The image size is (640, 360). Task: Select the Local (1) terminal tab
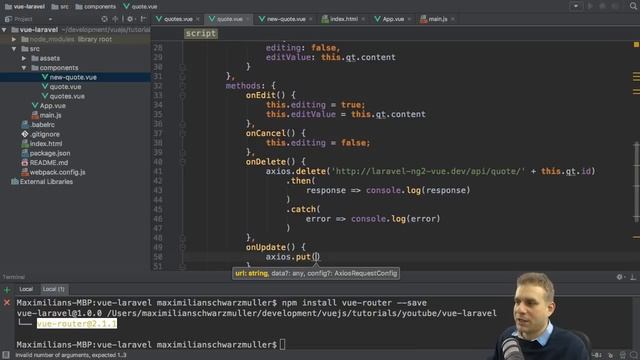(x=53, y=289)
